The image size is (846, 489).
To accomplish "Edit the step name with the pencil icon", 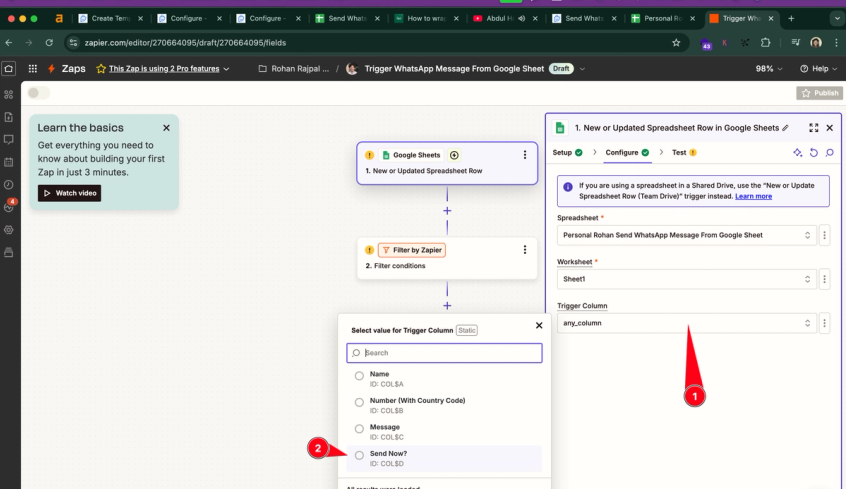I will coord(786,128).
